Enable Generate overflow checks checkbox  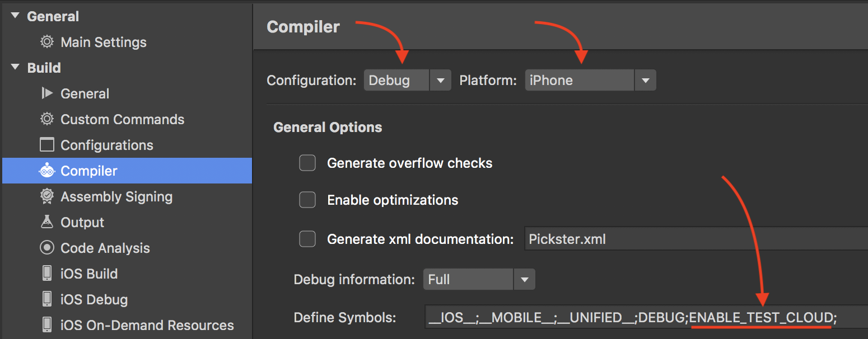pyautogui.click(x=307, y=163)
